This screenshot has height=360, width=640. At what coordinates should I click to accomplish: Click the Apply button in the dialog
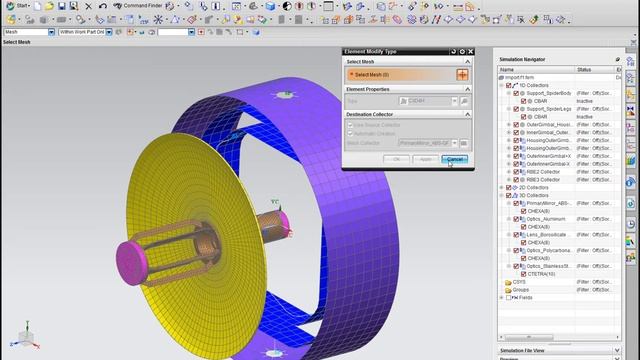[x=425, y=159]
